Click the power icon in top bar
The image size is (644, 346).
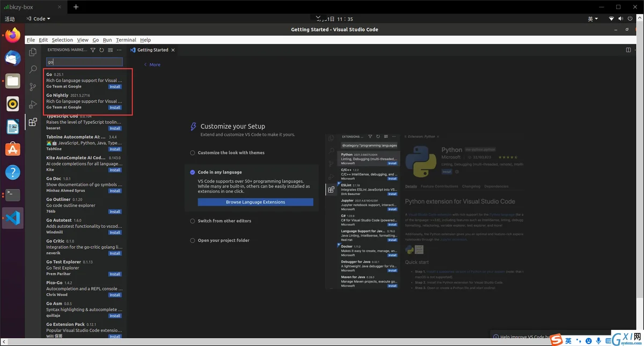629,18
